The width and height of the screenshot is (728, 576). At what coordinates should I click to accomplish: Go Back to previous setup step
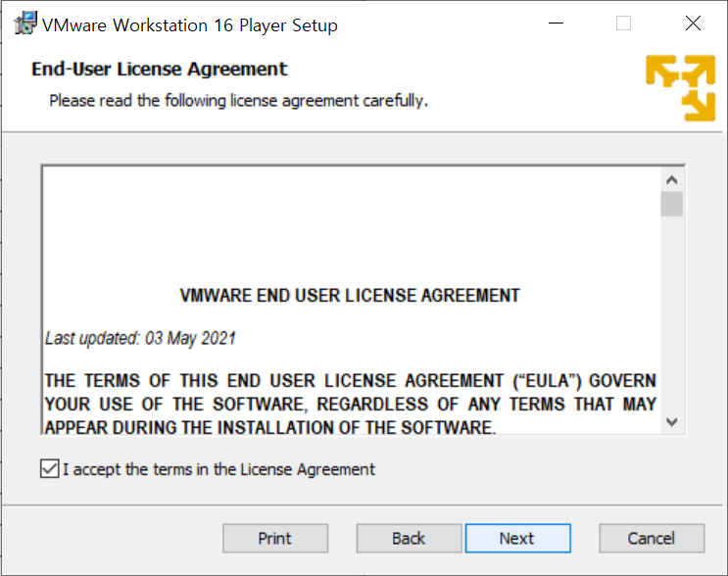pyautogui.click(x=409, y=539)
